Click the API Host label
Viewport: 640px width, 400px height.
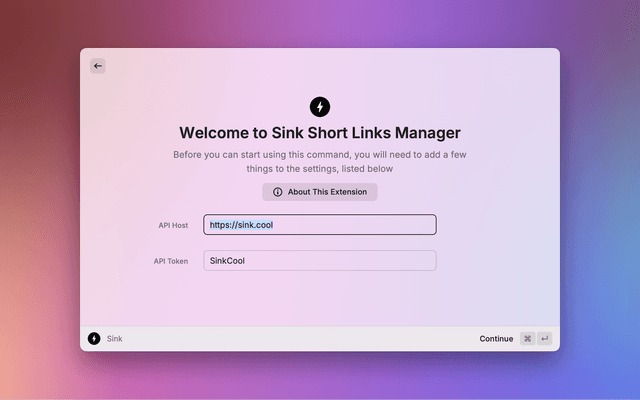click(x=172, y=226)
